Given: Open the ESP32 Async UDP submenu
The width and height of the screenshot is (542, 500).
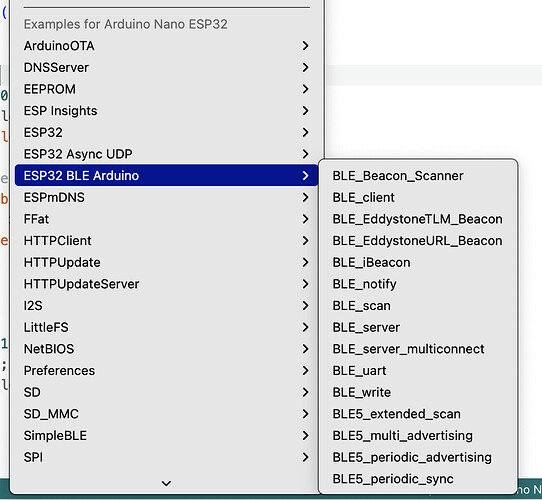Looking at the screenshot, I should pyautogui.click(x=166, y=154).
